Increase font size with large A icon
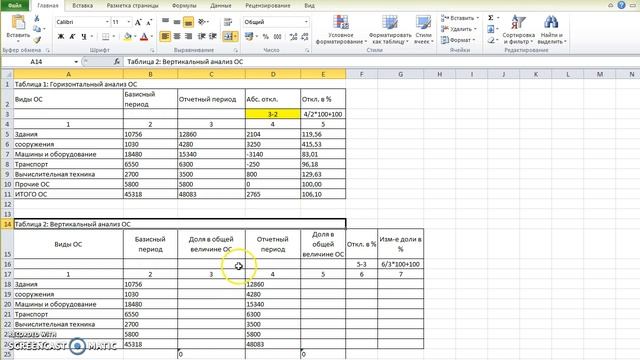Screen dimensions: 640x360 (x=138, y=22)
